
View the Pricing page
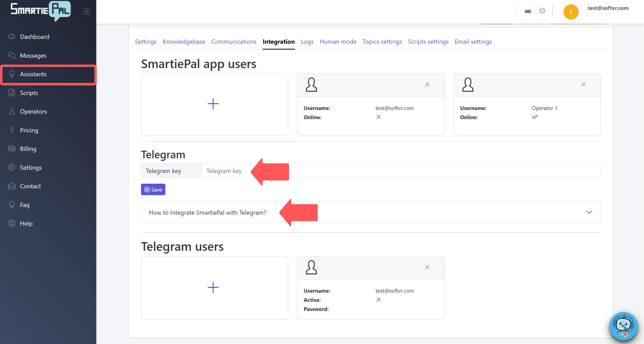[29, 130]
